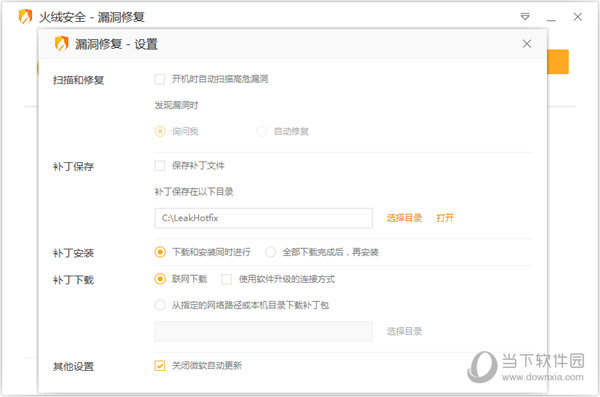
Task: Select 从指定的网络路径或本机目录下载补丁包
Action: (160, 305)
